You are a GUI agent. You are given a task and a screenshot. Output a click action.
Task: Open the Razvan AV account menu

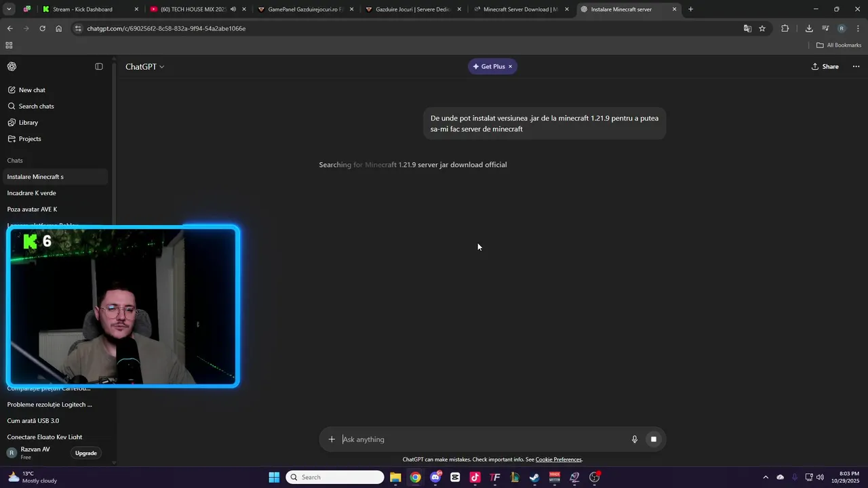35,453
